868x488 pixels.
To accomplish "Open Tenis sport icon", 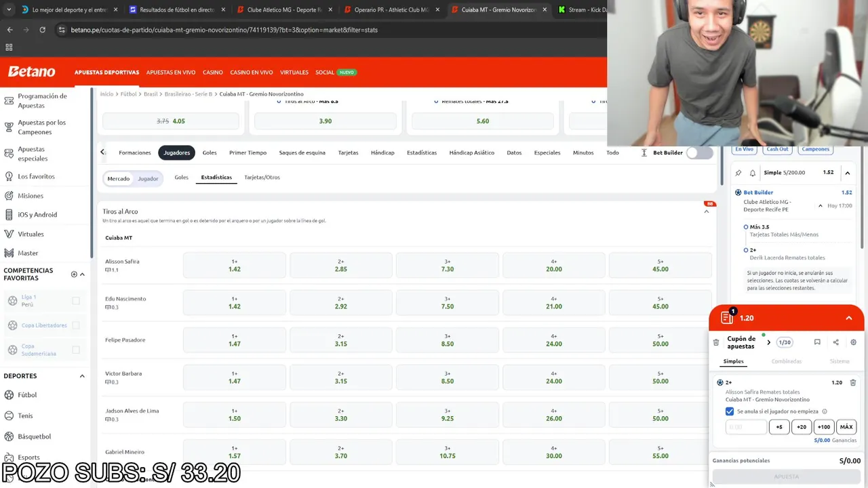I will coord(9,415).
